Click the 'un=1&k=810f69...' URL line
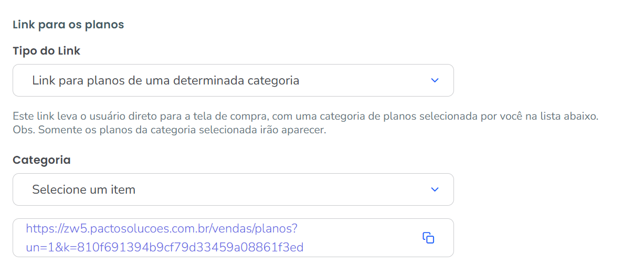The height and width of the screenshot is (275, 644). pyautogui.click(x=164, y=247)
